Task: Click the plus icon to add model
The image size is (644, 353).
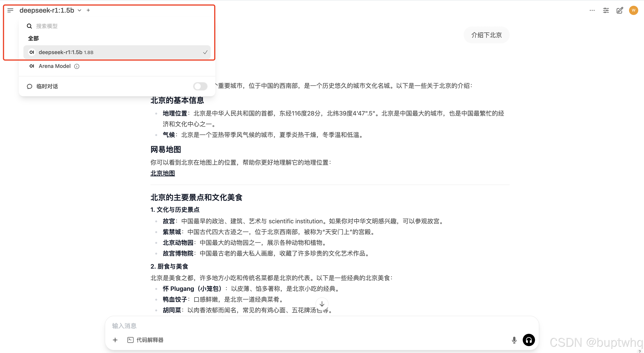Action: (x=88, y=10)
